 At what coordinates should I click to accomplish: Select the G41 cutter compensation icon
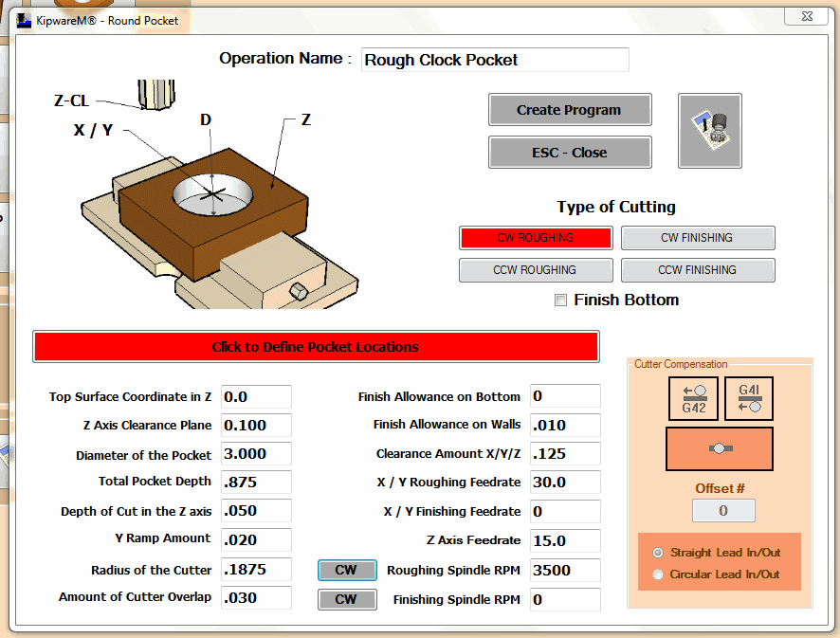tap(749, 398)
